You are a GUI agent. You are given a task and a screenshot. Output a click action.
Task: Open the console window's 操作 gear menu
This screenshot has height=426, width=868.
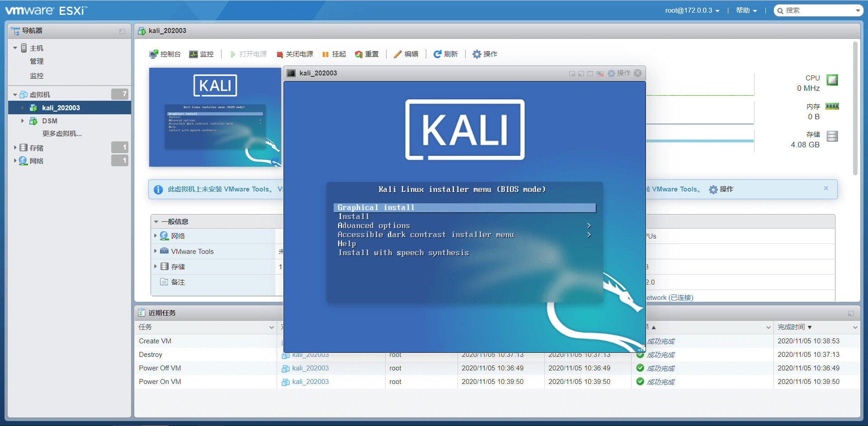pos(619,73)
